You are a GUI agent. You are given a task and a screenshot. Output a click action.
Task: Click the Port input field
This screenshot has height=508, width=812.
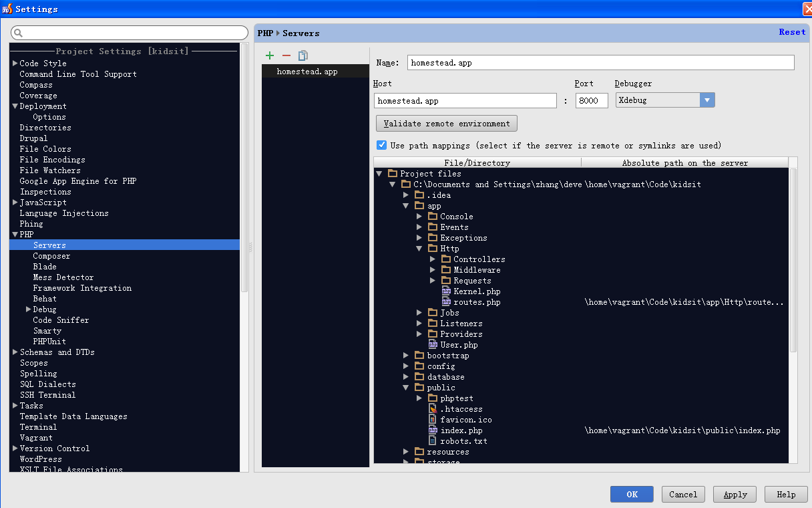(x=592, y=100)
